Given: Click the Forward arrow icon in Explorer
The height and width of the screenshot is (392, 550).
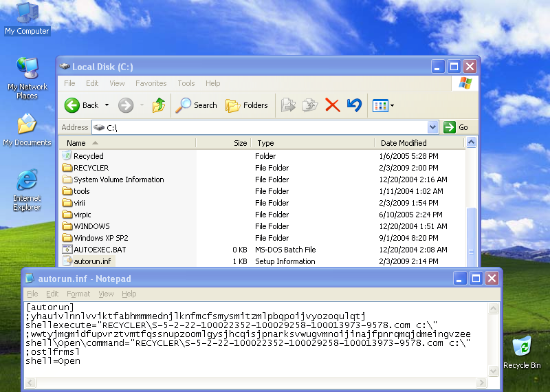Looking at the screenshot, I should point(126,105).
